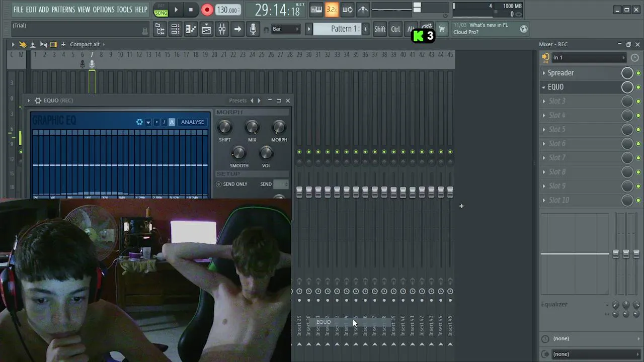Open the HELP menu
The width and height of the screenshot is (644, 362).
(141, 10)
